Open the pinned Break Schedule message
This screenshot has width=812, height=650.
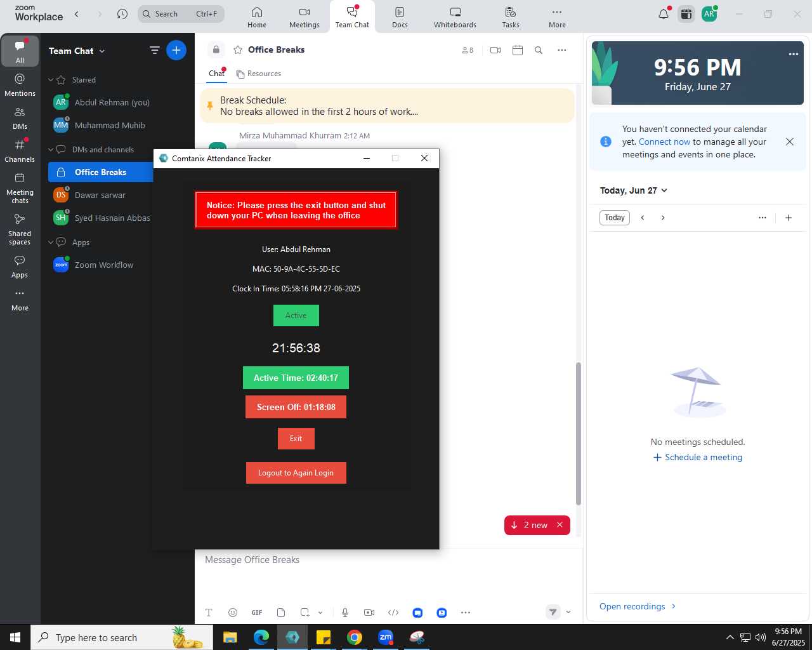coord(387,106)
